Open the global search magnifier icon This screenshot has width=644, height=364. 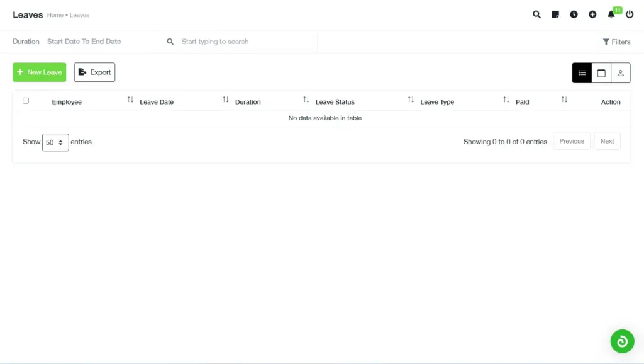tap(536, 14)
